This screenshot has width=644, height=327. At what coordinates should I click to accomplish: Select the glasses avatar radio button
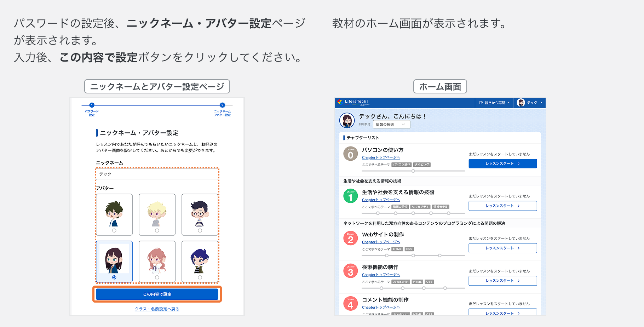point(200,230)
